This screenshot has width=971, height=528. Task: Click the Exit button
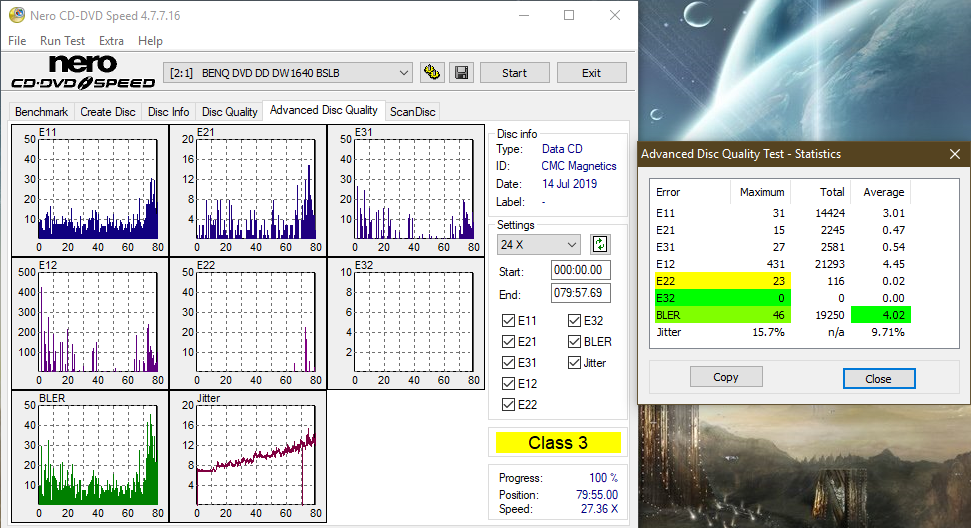591,73
